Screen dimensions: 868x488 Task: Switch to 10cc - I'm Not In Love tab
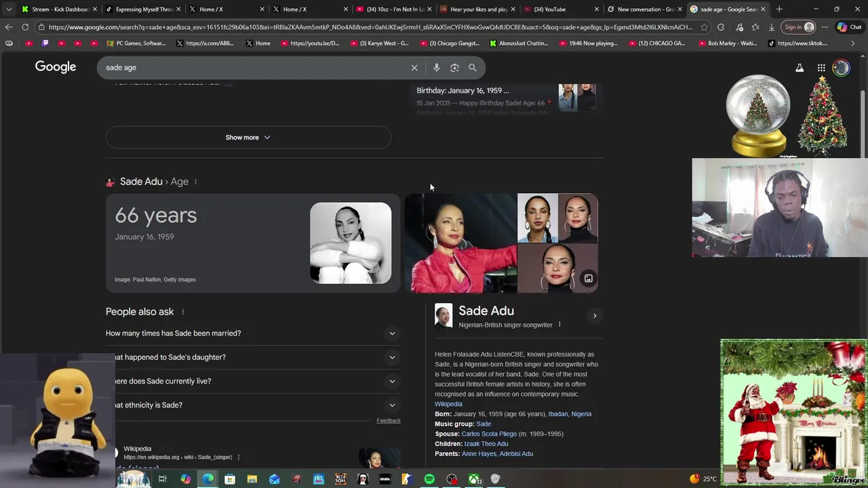(394, 9)
